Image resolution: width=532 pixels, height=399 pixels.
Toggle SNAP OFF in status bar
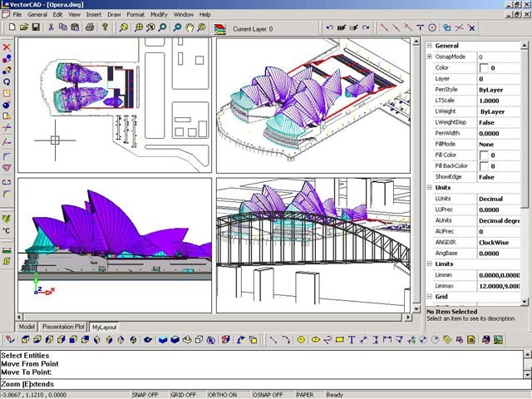click(145, 395)
